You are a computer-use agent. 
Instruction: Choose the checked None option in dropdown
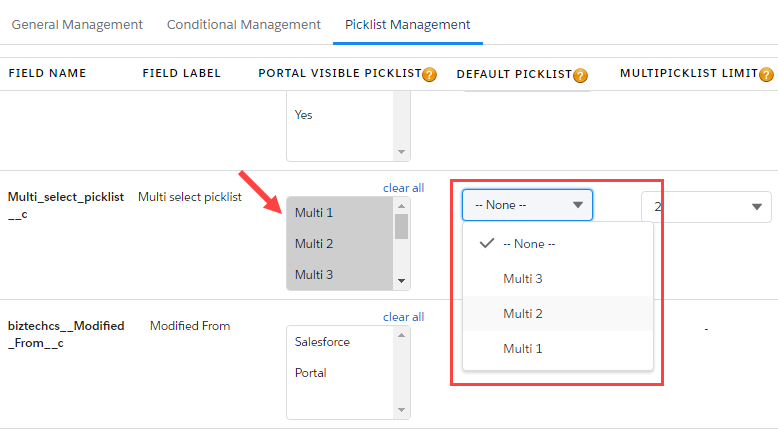[530, 243]
